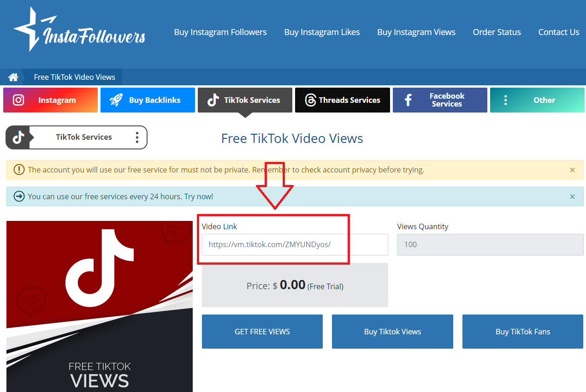Focus the Video Link input field
This screenshot has width=586, height=392.
click(x=295, y=244)
